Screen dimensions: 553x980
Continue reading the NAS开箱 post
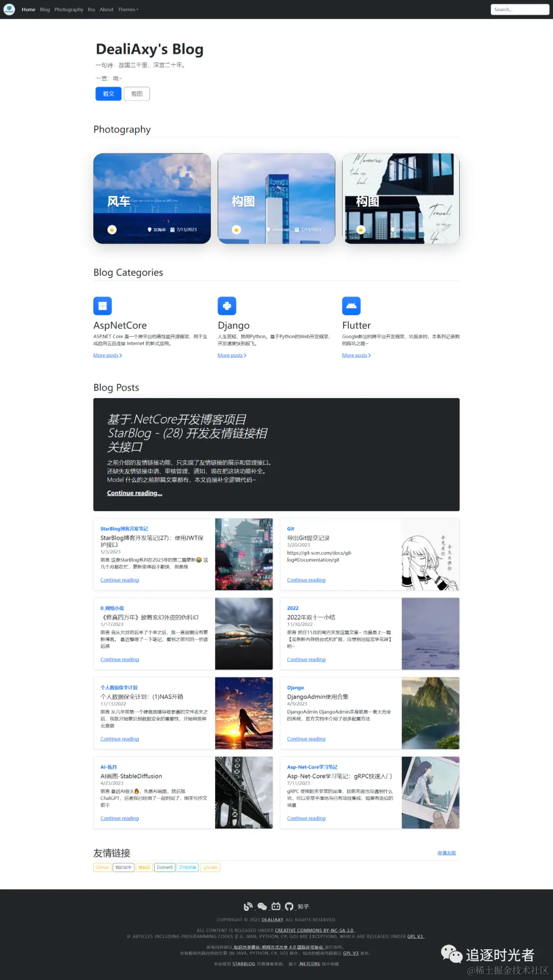[x=120, y=738]
